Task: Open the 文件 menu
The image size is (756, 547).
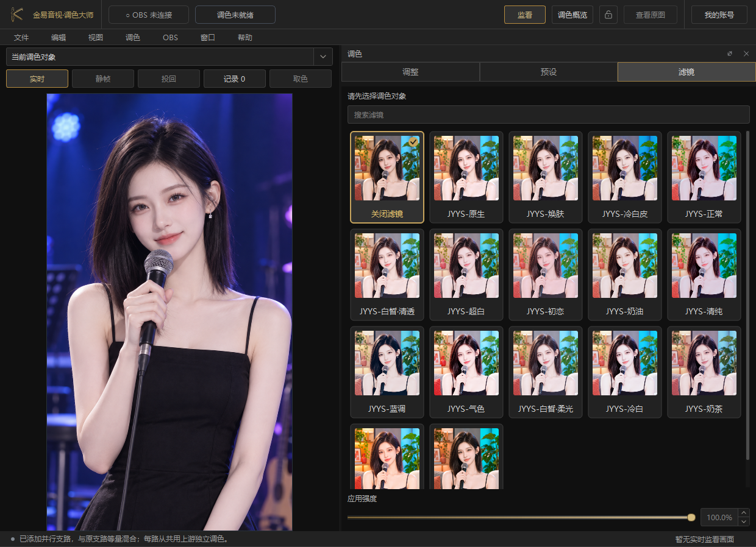Action: 21,37
